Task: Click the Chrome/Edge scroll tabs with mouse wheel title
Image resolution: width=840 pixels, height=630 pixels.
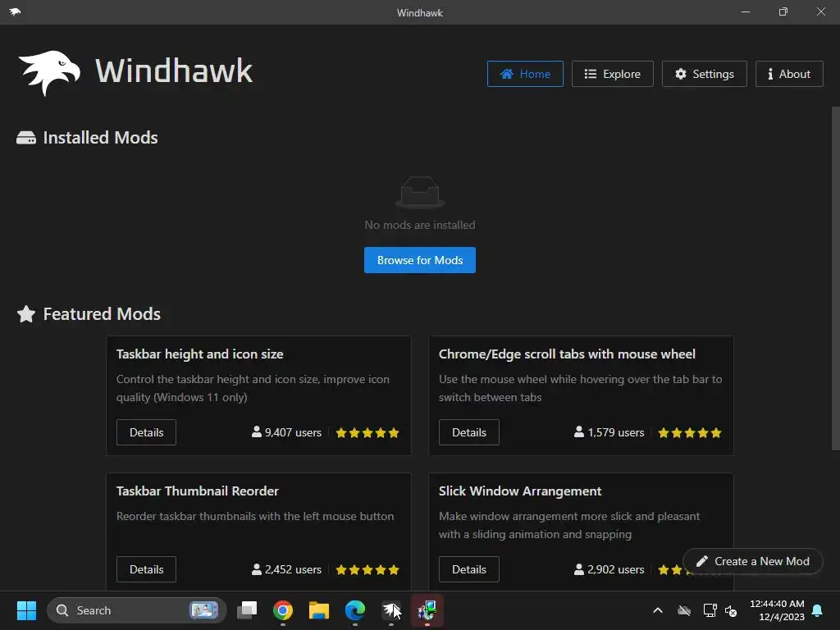Action: pos(567,354)
